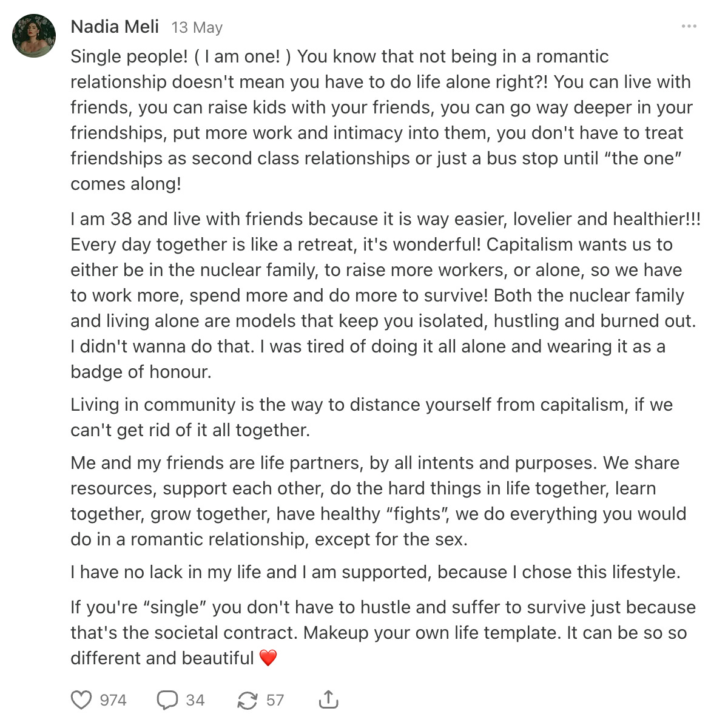The height and width of the screenshot is (728, 728).
Task: Click the paragraph starting "I am 38"
Action: coord(385,295)
